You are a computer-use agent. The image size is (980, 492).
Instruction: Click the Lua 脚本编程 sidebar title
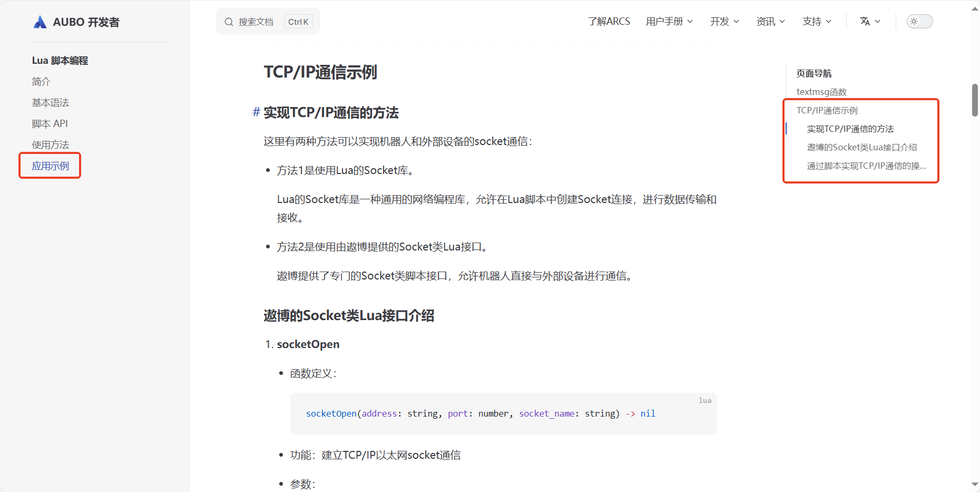[60, 60]
